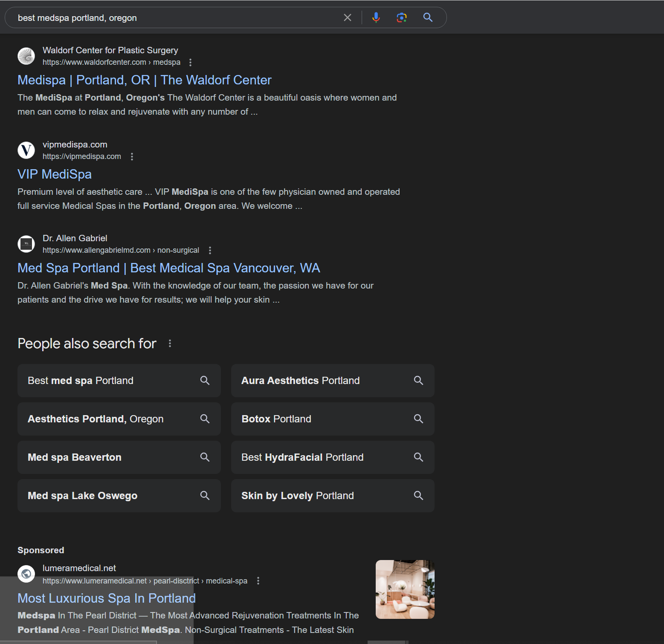
Task: Search Best HydraFacial Portland suggestion
Action: coord(333,457)
